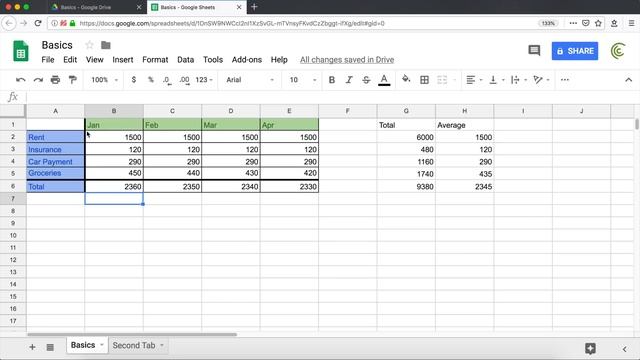640x360 pixels.
Task: Toggle strikethrough formatting
Action: 366,80
